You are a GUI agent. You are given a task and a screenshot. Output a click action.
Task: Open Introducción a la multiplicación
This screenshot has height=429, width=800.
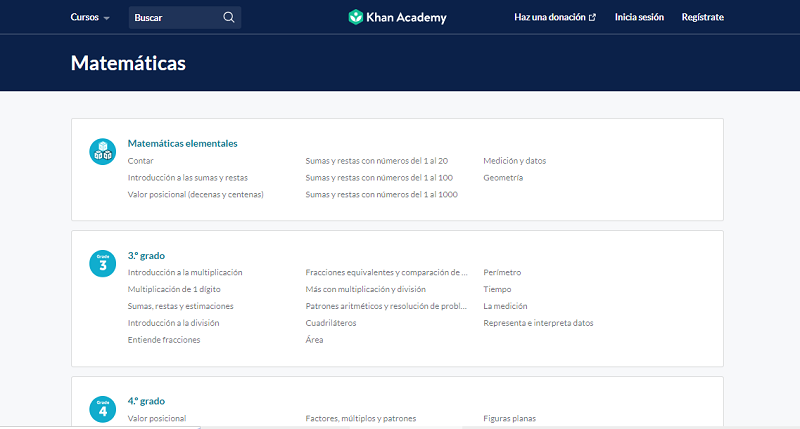coord(185,272)
